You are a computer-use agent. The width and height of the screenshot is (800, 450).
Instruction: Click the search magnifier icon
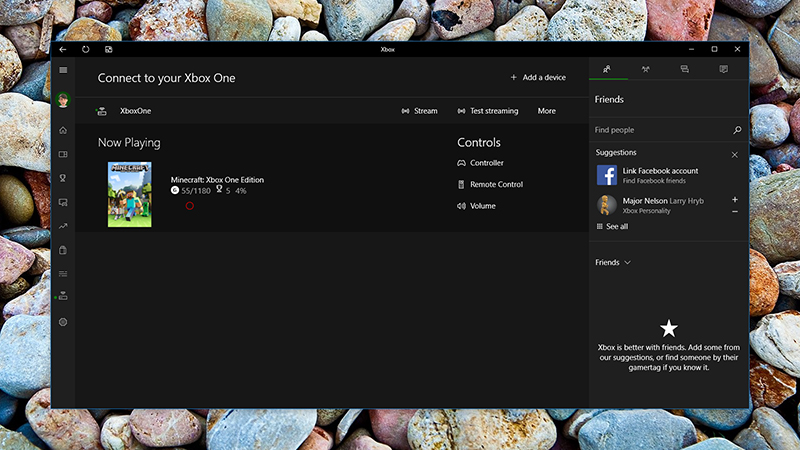coord(737,130)
